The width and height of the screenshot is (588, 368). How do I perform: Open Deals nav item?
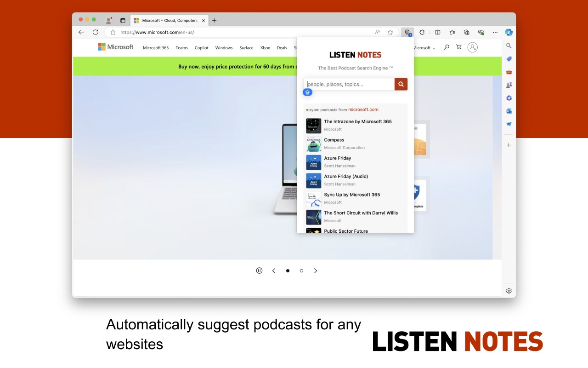click(x=282, y=48)
